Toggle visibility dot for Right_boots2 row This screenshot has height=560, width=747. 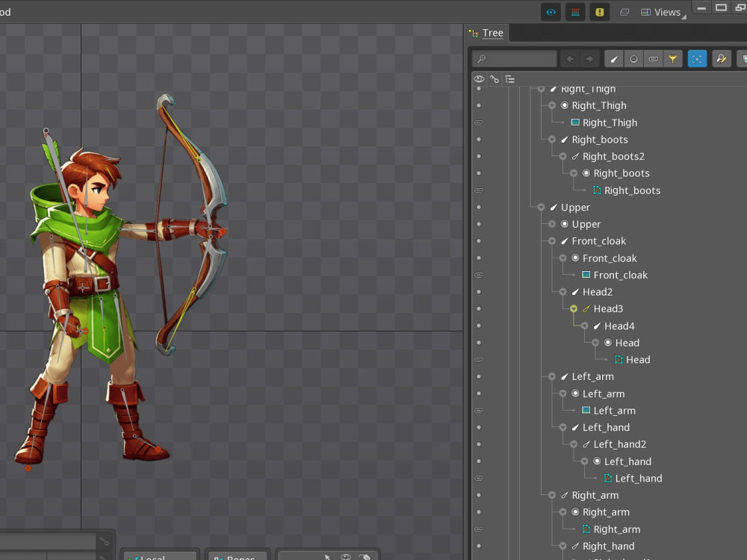tap(479, 156)
